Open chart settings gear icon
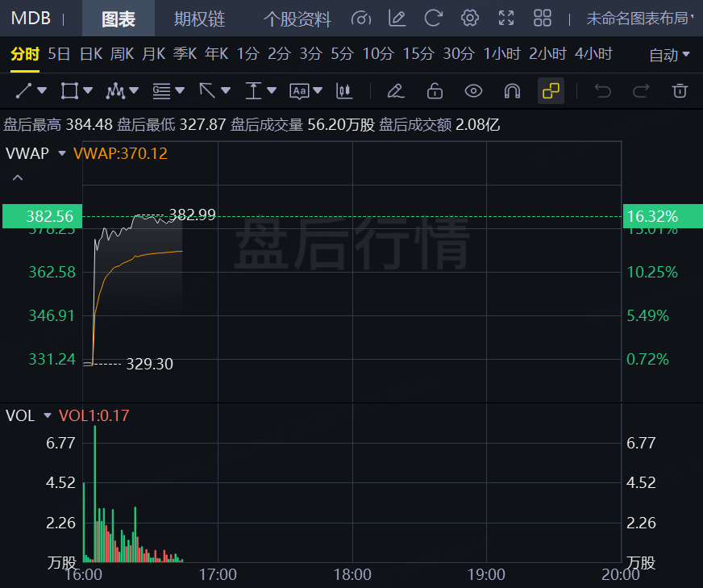Viewport: 703px width, 588px height. [x=470, y=19]
